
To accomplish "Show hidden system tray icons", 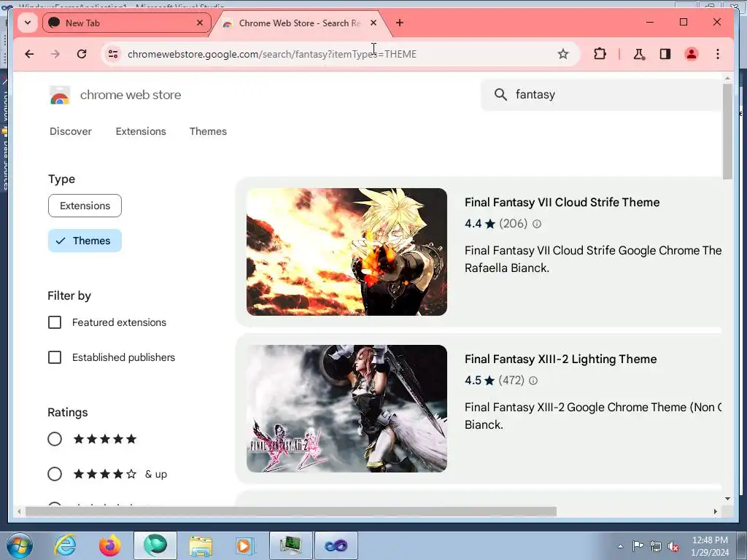I will tap(620, 547).
